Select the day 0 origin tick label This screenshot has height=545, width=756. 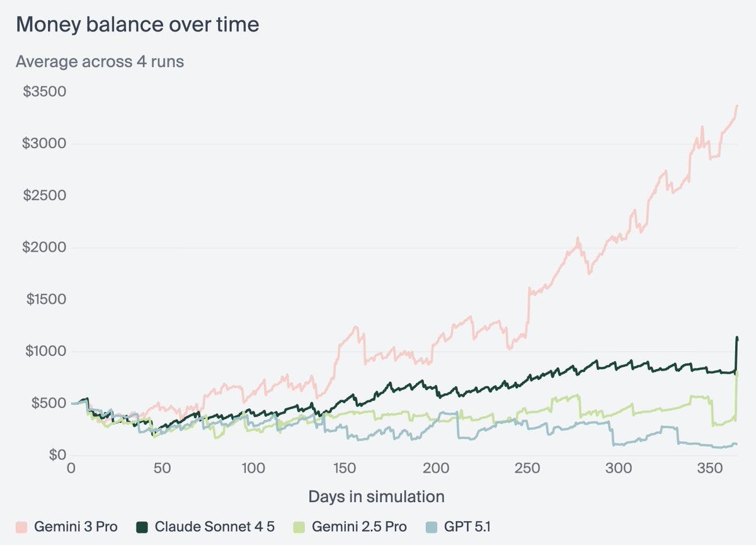click(x=71, y=469)
